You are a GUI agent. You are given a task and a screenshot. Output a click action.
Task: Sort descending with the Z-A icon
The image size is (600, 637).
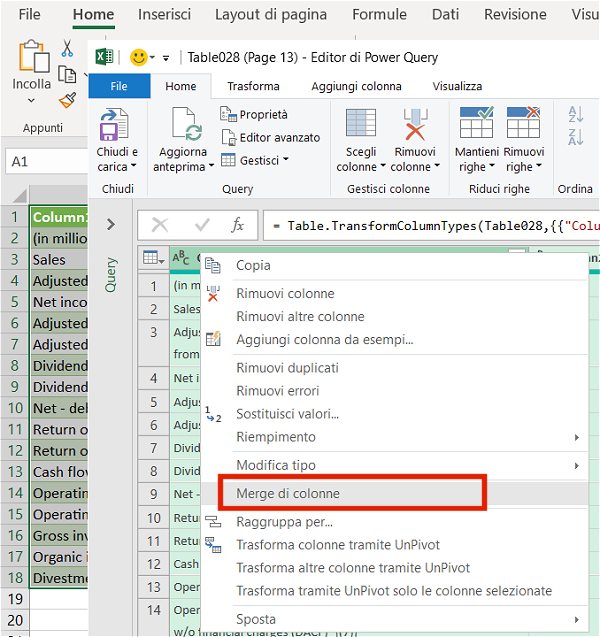[576, 137]
